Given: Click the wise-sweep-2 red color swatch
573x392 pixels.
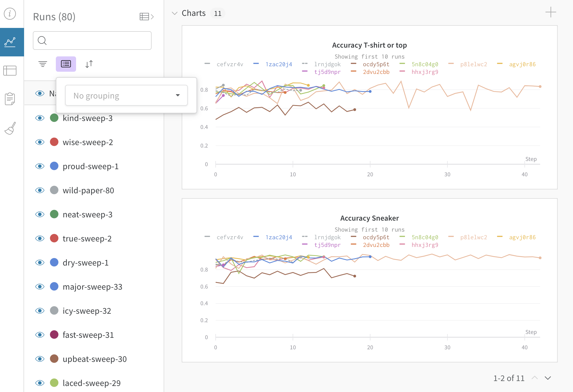Looking at the screenshot, I should click(x=54, y=142).
